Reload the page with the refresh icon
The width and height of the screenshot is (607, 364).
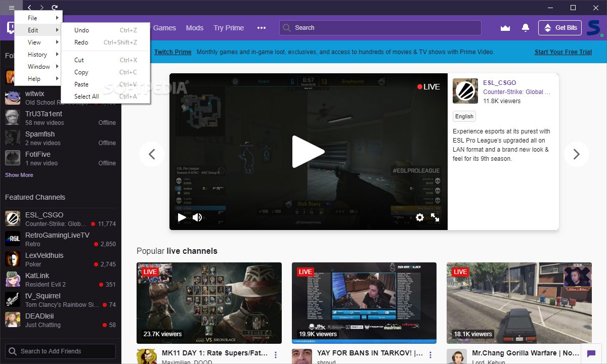55,8
